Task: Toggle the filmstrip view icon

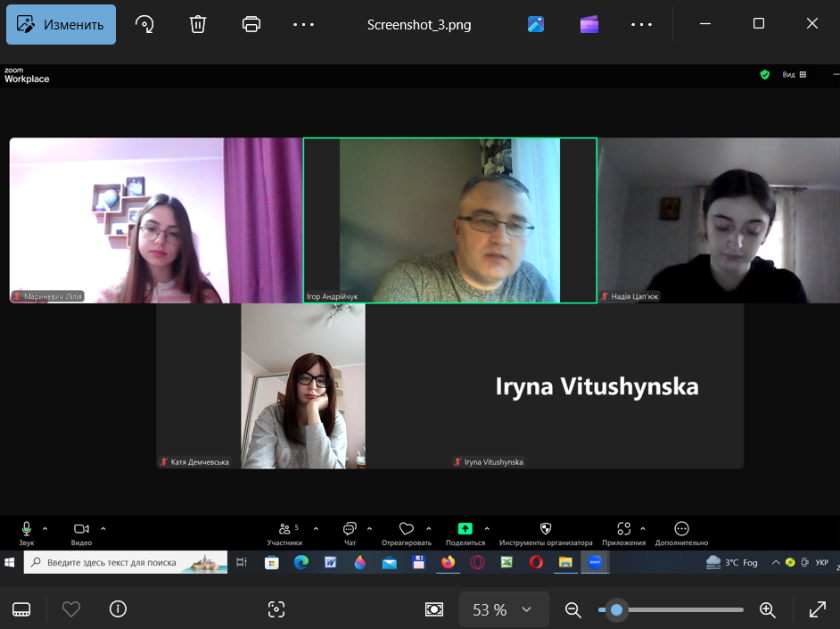Action: (22, 609)
